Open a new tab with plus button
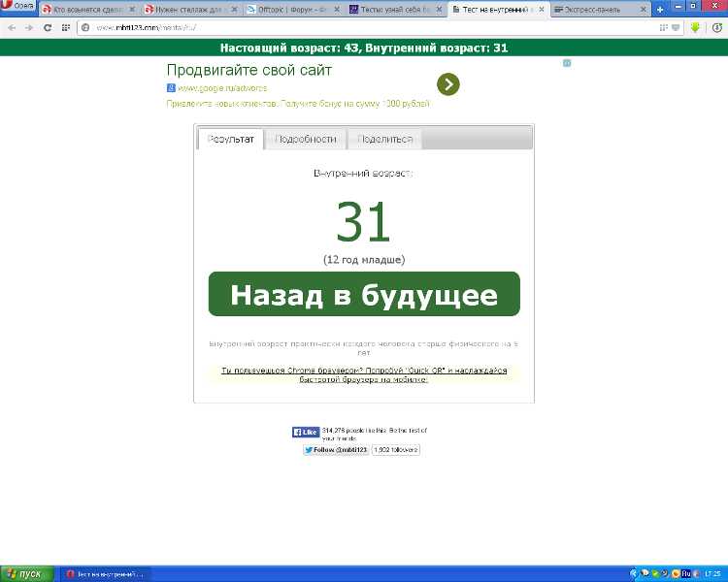The width and height of the screenshot is (728, 582). (x=660, y=9)
